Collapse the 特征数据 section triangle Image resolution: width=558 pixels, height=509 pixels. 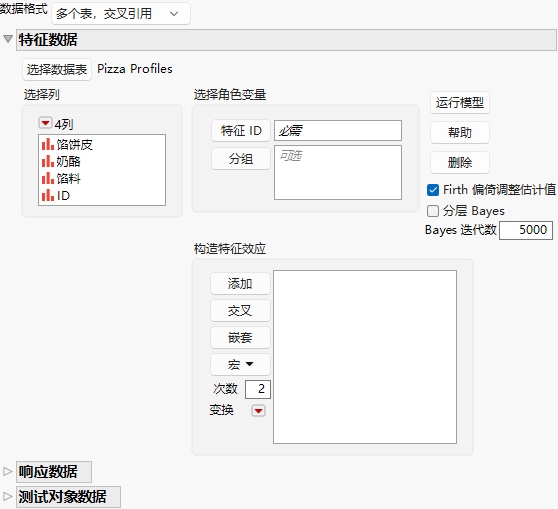8,39
